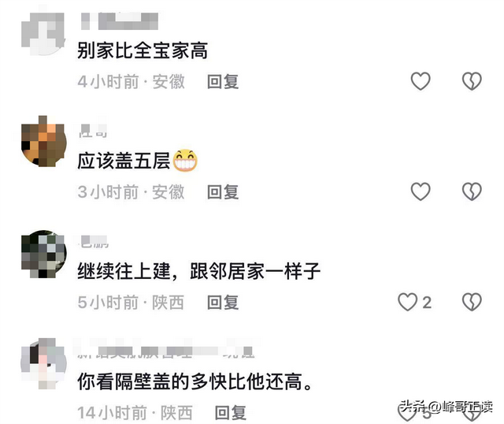Like the comment '应该盖五层'
This screenshot has width=504, height=424.
[x=421, y=191]
